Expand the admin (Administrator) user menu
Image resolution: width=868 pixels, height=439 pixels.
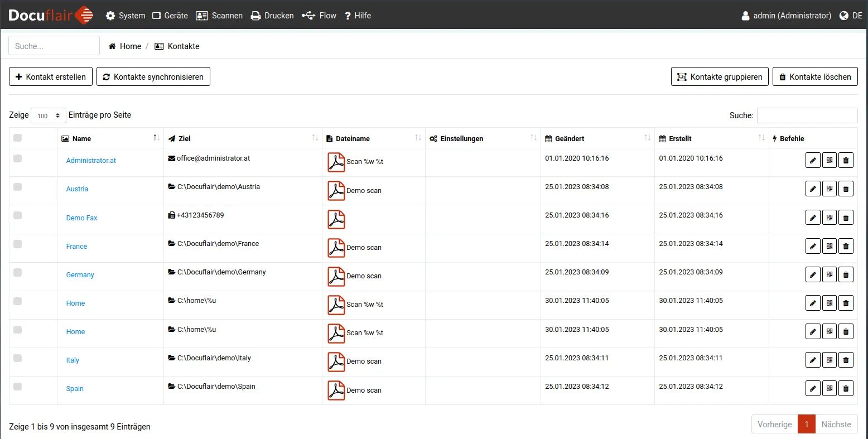786,16
